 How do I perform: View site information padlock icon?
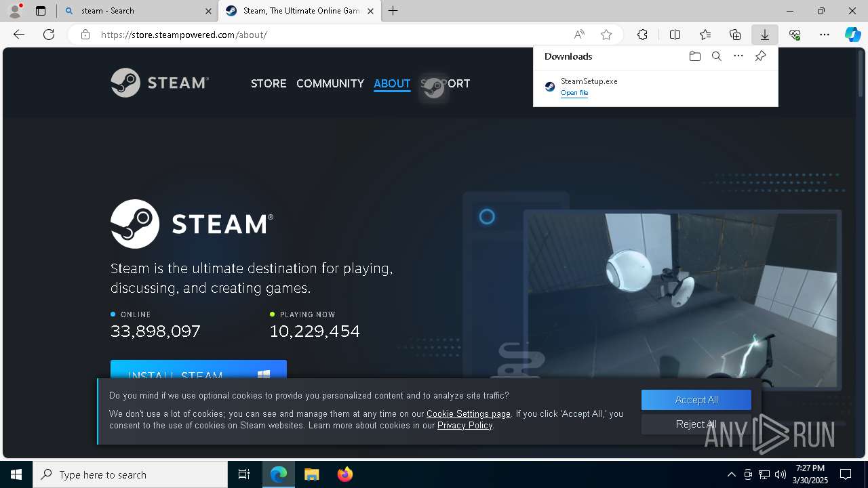pos(85,35)
